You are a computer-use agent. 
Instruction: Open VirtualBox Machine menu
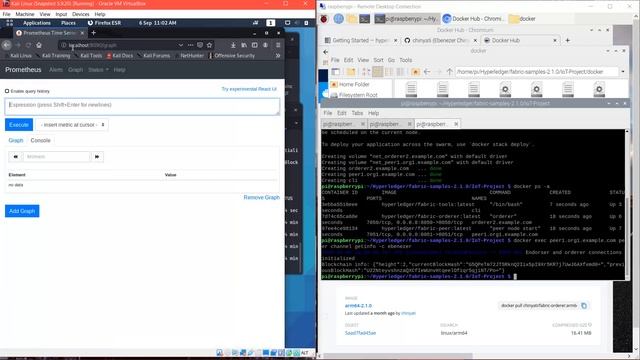coord(25,14)
